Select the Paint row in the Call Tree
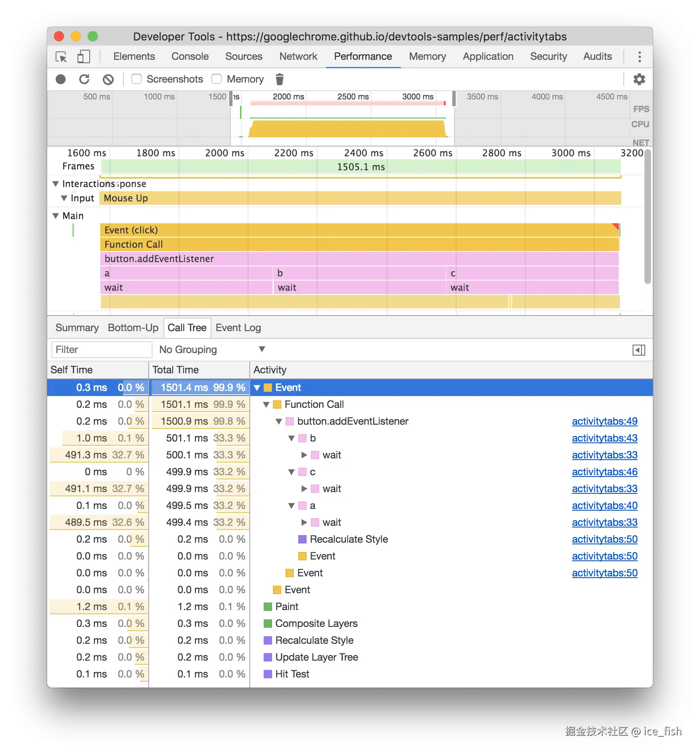The image size is (700, 755). tap(350, 607)
